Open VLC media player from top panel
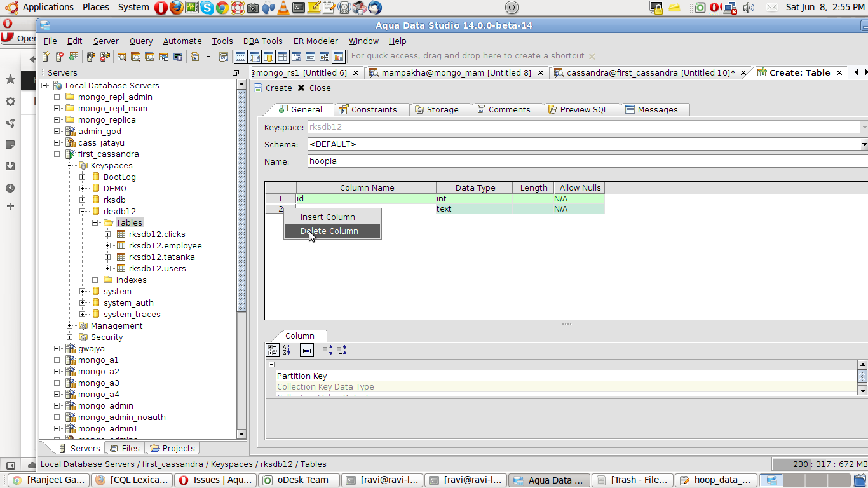The height and width of the screenshot is (488, 868). [x=283, y=8]
